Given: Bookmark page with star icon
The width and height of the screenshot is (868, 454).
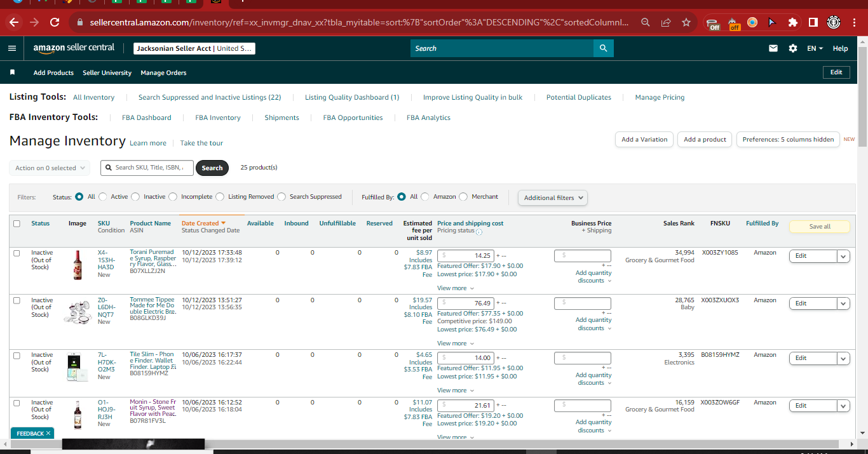Looking at the screenshot, I should tap(686, 22).
